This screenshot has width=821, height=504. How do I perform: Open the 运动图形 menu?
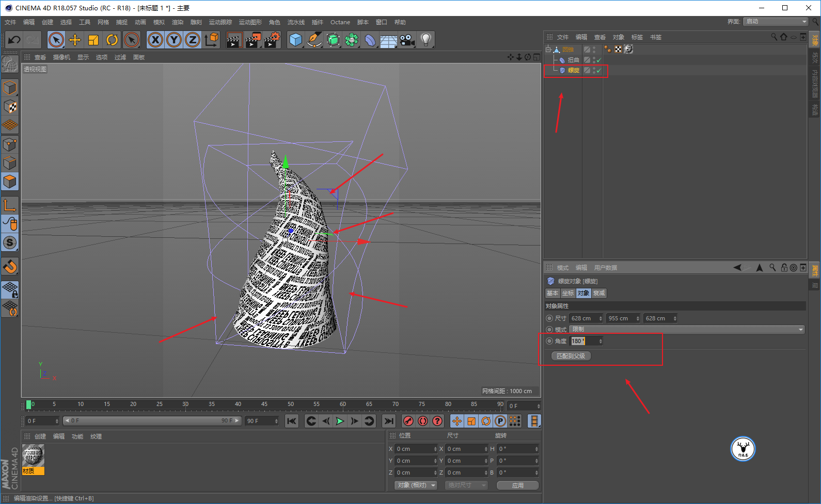tap(250, 22)
